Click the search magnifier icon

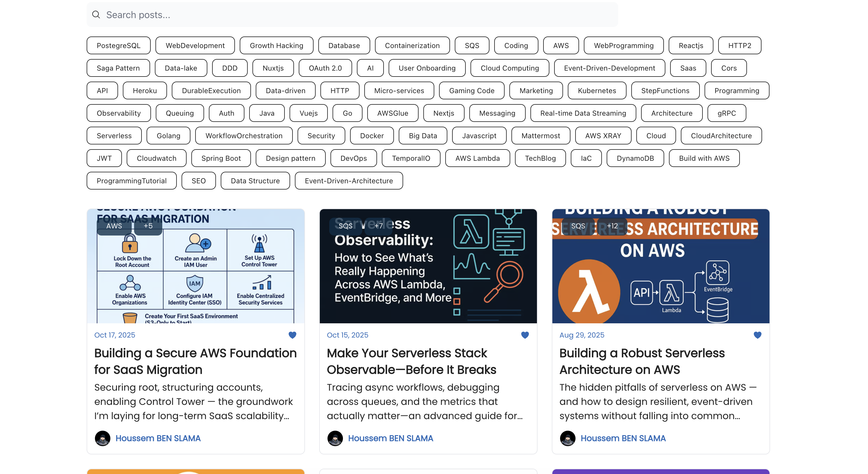[96, 15]
